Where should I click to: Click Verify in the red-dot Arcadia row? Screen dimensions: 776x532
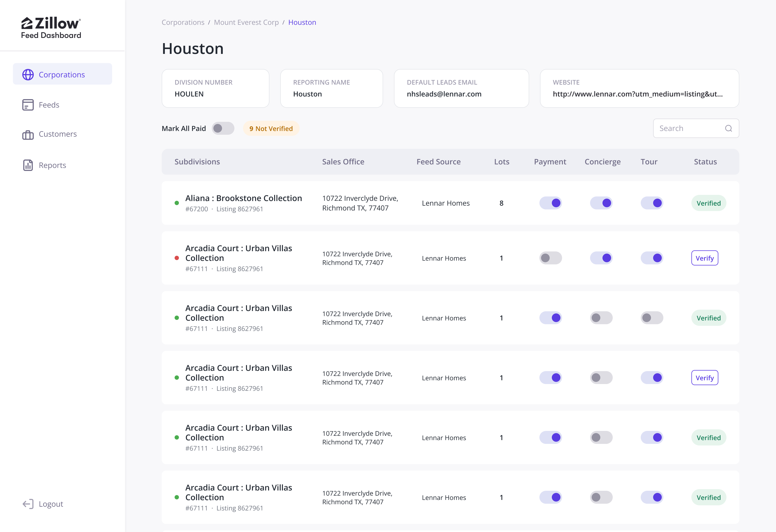point(705,258)
